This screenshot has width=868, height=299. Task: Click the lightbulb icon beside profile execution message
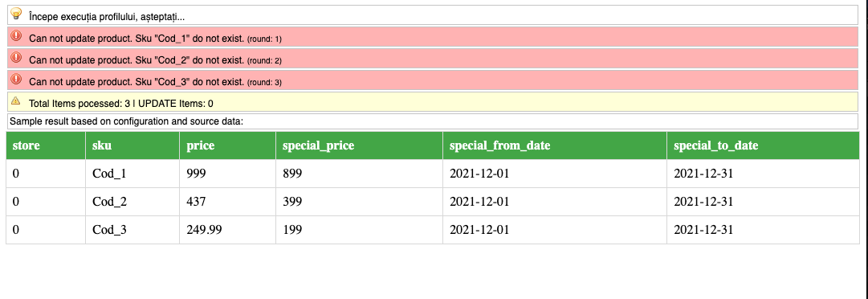pyautogui.click(x=16, y=14)
